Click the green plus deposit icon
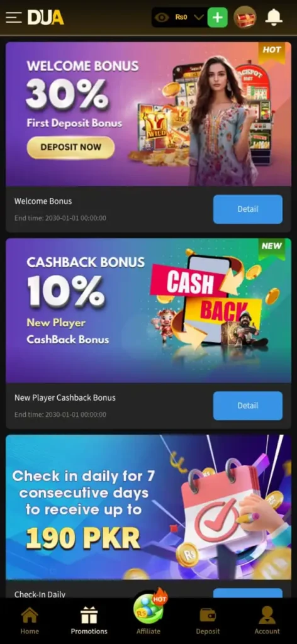The height and width of the screenshot is (644, 297). (x=217, y=17)
